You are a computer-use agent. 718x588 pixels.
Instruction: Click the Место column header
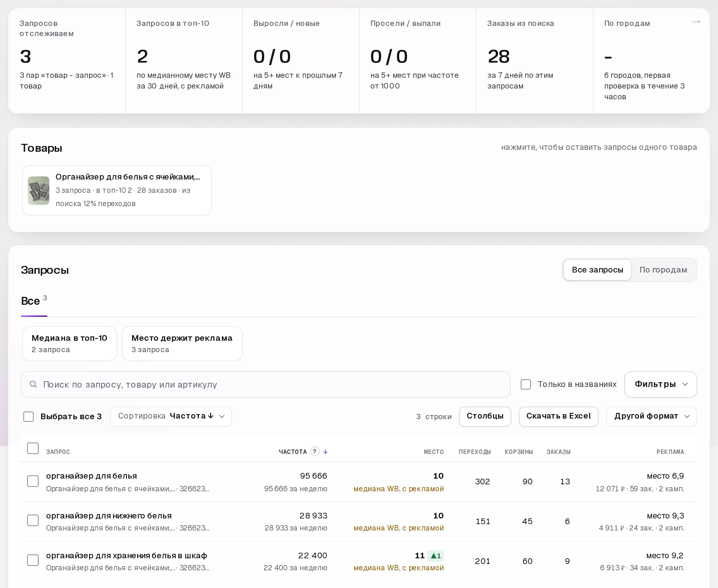(434, 452)
